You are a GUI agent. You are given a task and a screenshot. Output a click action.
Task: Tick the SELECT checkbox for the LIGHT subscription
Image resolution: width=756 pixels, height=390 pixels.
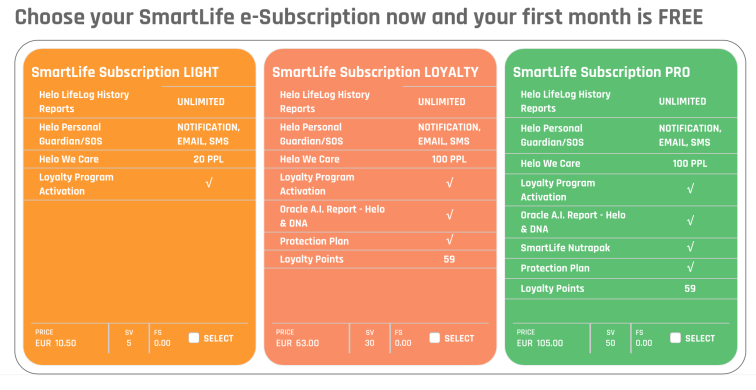pos(194,338)
